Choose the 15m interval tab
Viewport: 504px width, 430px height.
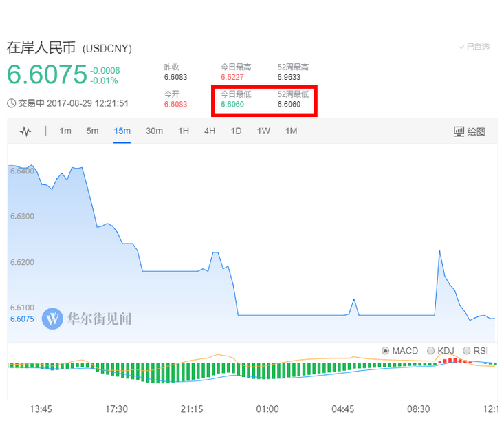[122, 131]
